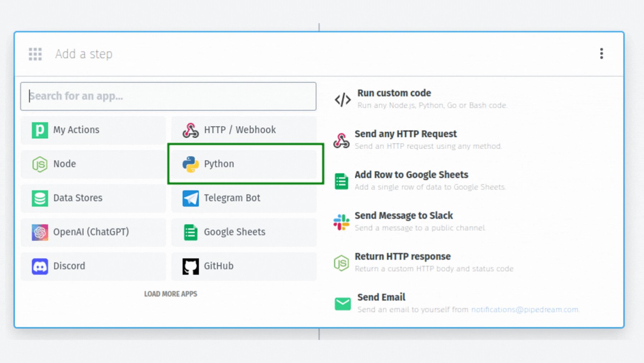This screenshot has height=363, width=644.
Task: Click 'Return a custom HTTP body and status code' text
Action: pos(434,268)
